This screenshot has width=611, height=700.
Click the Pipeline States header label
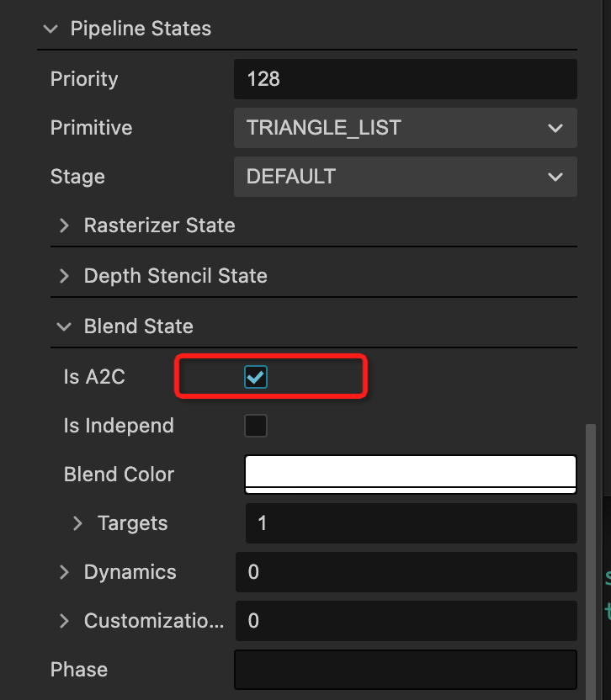click(141, 29)
